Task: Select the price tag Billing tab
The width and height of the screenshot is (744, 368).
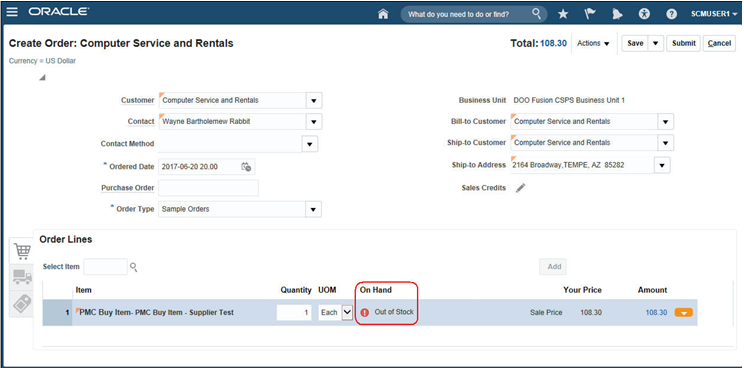Action: coord(22,304)
